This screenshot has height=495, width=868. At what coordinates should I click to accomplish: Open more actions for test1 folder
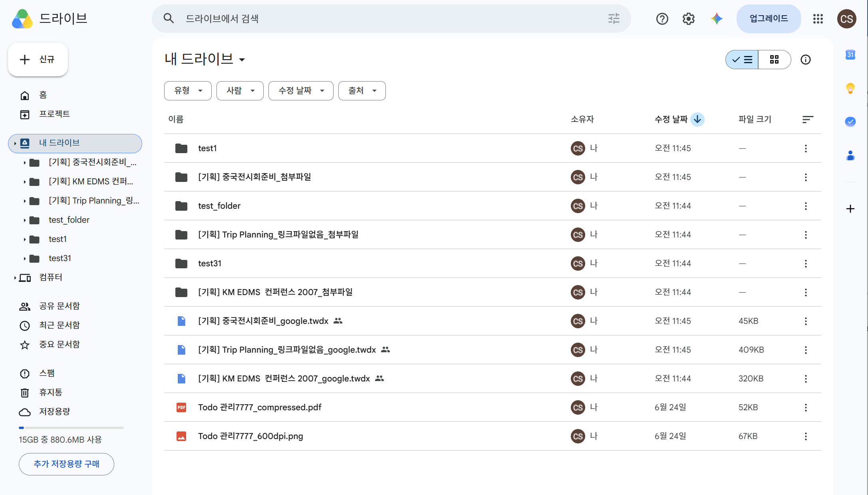pos(806,148)
